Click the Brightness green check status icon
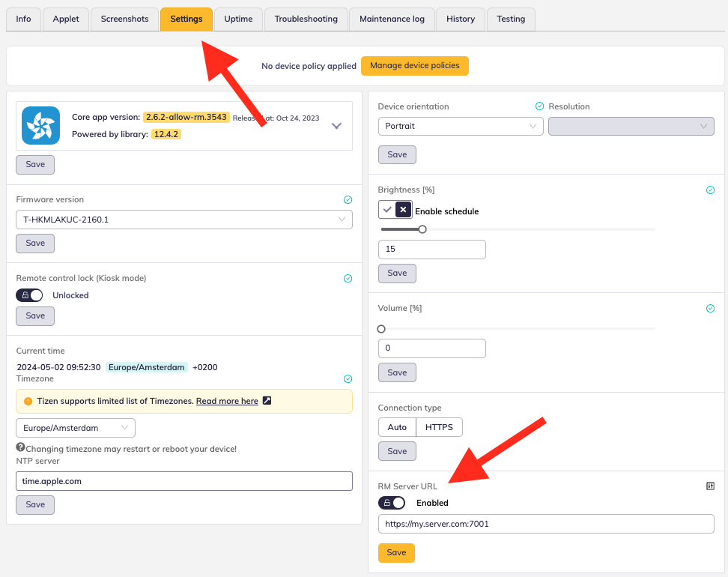Viewport: 728px width, 577px height. coord(710,190)
